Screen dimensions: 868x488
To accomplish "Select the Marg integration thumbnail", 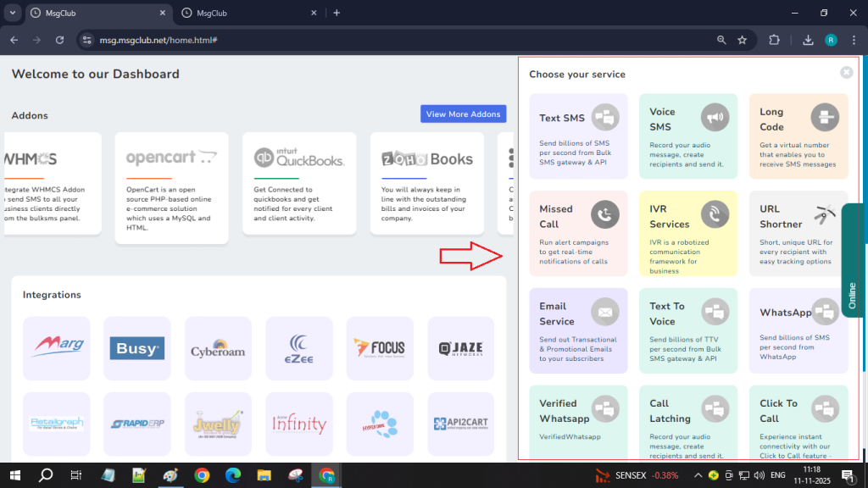I will pos(57,349).
